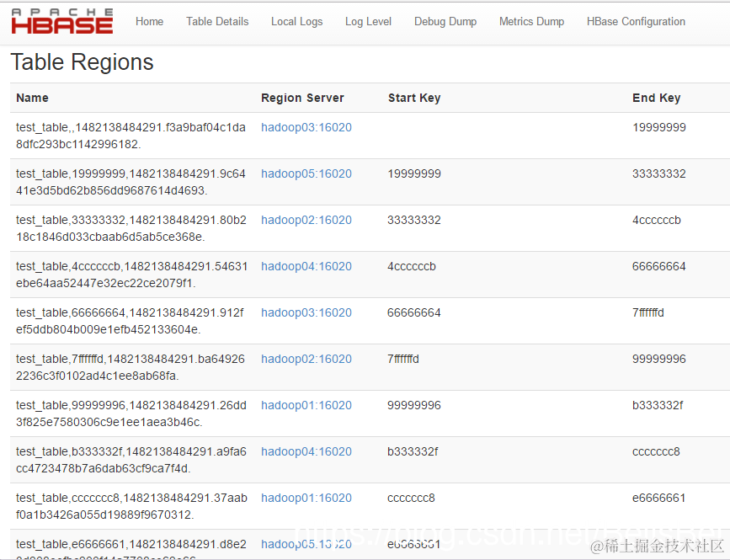
Task: Open Table Details in navbar
Action: click(217, 21)
